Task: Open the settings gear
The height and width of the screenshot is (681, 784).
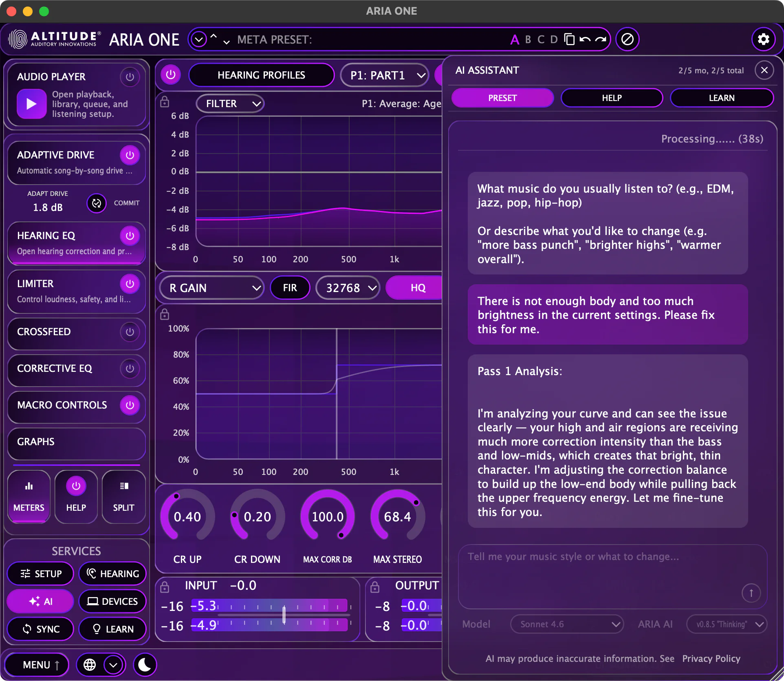Action: point(763,39)
